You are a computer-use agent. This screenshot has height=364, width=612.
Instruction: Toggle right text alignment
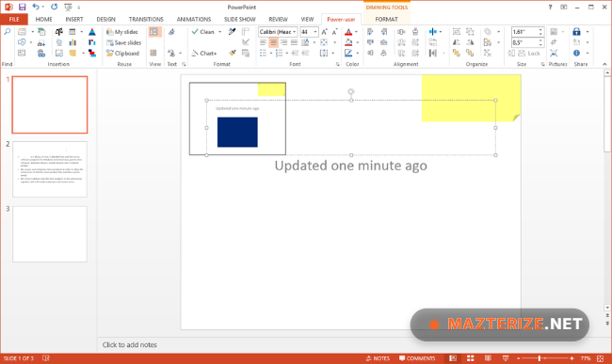[x=283, y=42]
